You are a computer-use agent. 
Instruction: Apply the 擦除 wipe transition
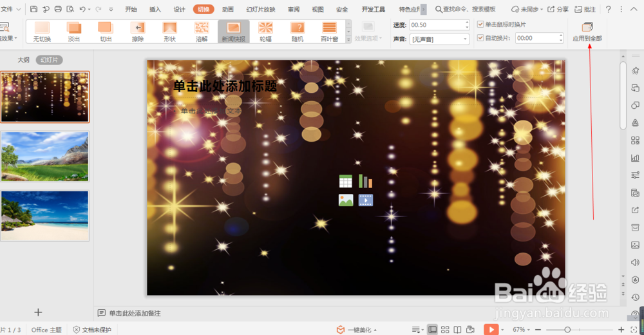point(138,32)
